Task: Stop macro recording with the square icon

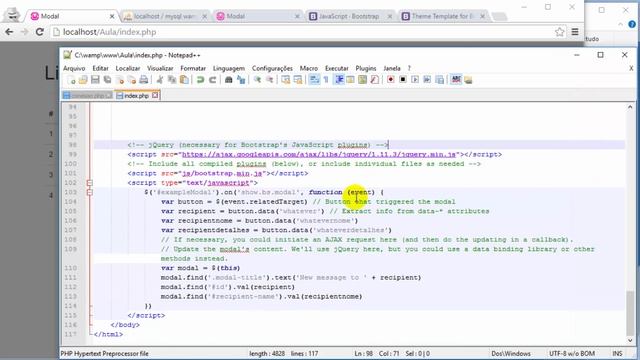Action: point(403,80)
